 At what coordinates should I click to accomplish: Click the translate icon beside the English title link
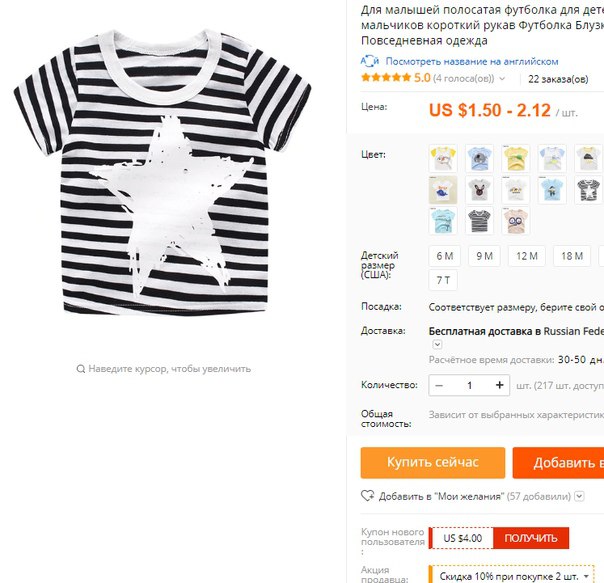(370, 61)
